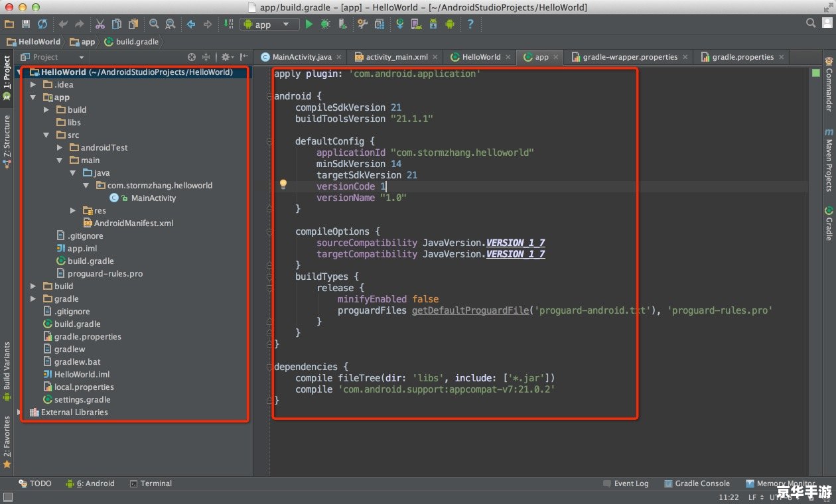Select settings.gradle file

pyautogui.click(x=76, y=400)
